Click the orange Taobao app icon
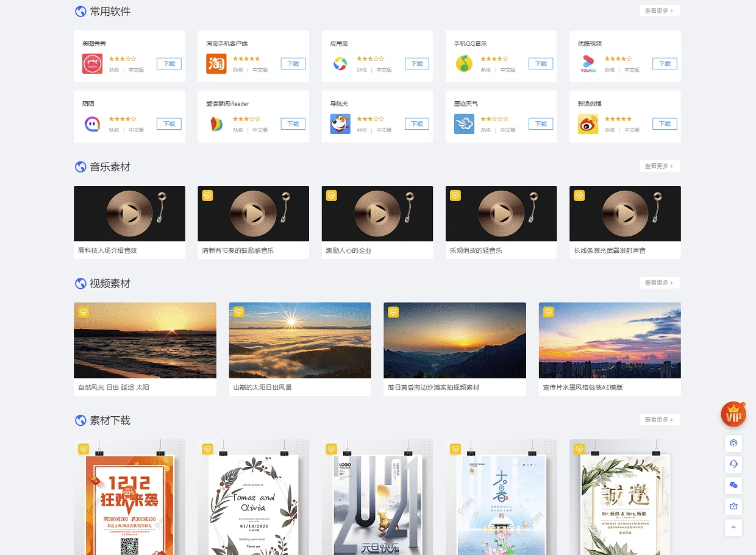Viewport: 756px width, 555px height. (216, 63)
